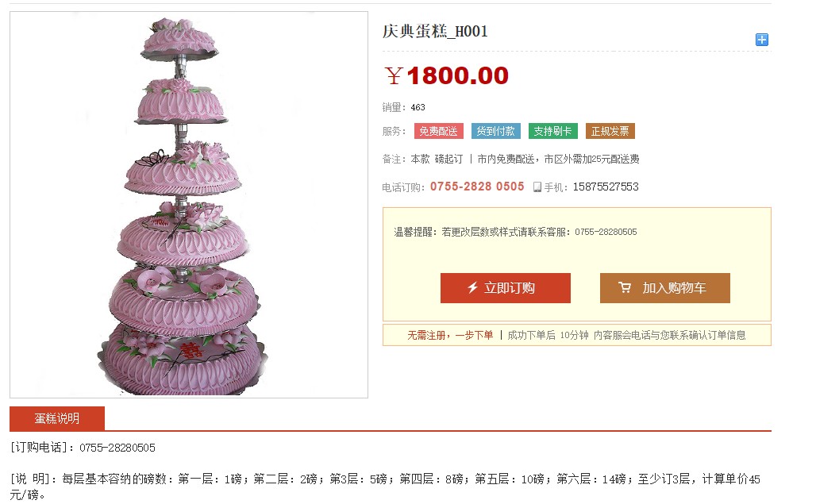Click the price 1800.00
Image resolution: width=816 pixels, height=504 pixels.
pyautogui.click(x=457, y=76)
